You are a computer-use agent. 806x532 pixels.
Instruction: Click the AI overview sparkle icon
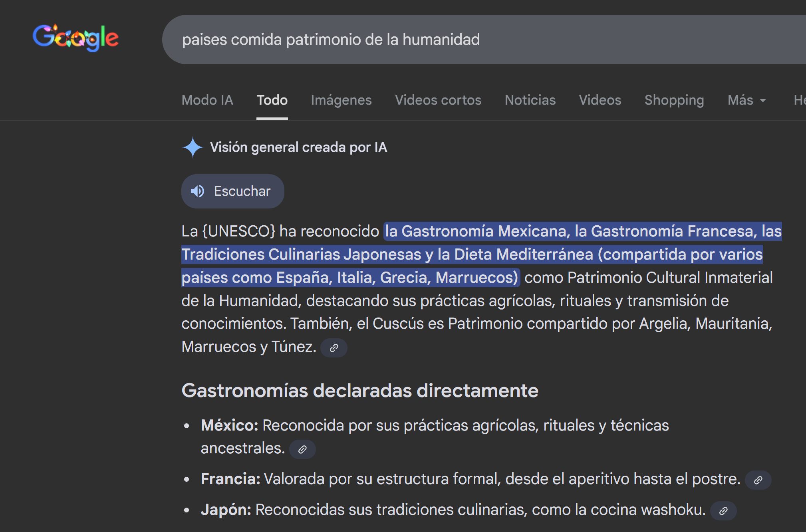pos(193,147)
